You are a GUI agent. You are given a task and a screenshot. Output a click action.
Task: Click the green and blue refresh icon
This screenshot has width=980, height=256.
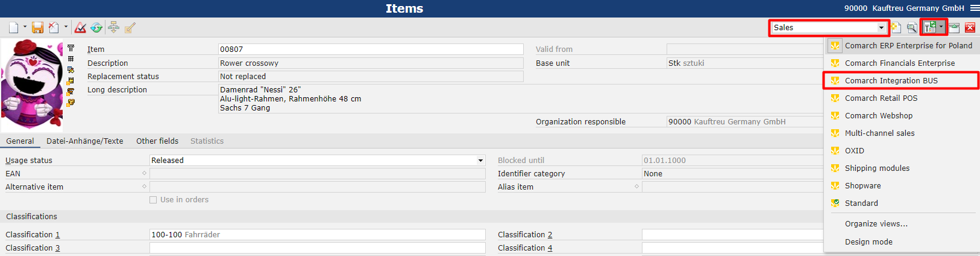tap(96, 28)
